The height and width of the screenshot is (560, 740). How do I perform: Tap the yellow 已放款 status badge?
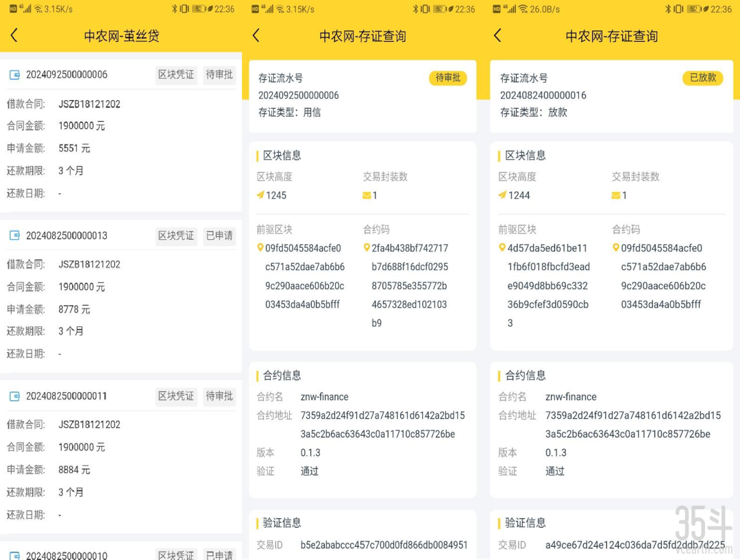tap(702, 78)
